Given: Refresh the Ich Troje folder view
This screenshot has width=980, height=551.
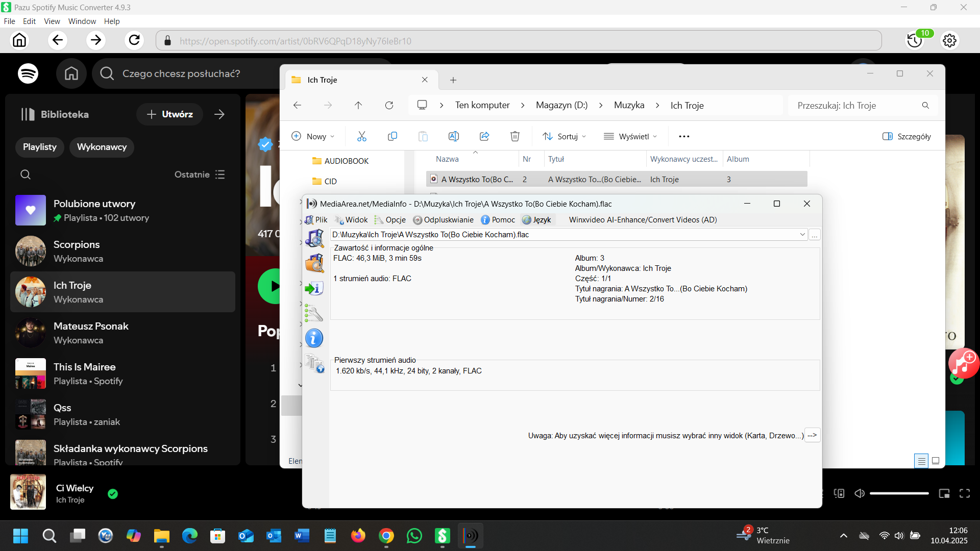Looking at the screenshot, I should tap(389, 105).
